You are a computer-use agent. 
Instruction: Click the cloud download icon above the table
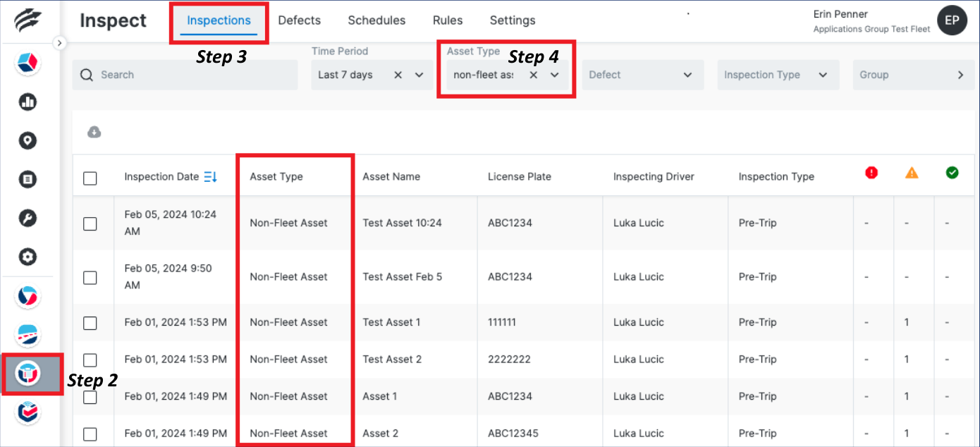coord(94,133)
